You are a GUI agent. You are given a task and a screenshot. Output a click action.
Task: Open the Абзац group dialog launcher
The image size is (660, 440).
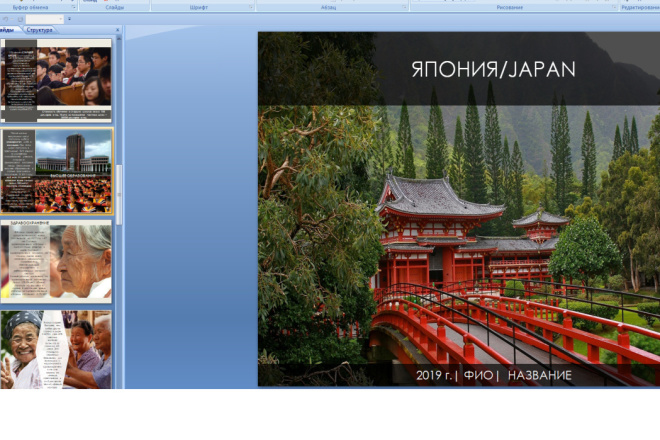(x=405, y=7)
